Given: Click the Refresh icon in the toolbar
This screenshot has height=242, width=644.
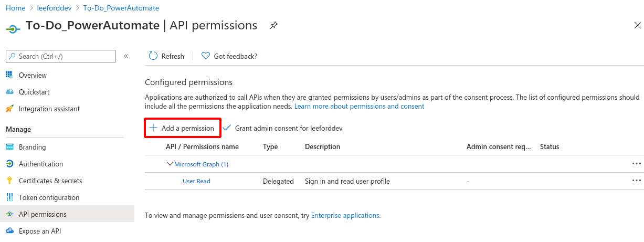Looking at the screenshot, I should 153,56.
